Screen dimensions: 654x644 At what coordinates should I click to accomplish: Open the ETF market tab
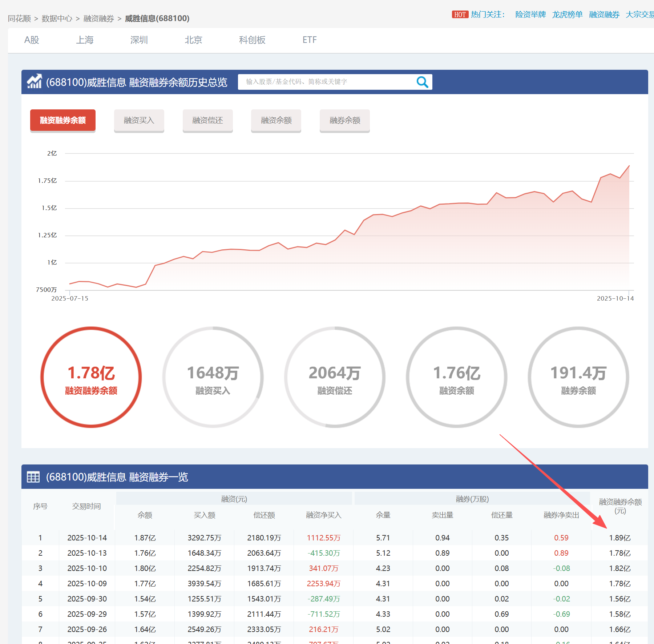310,40
